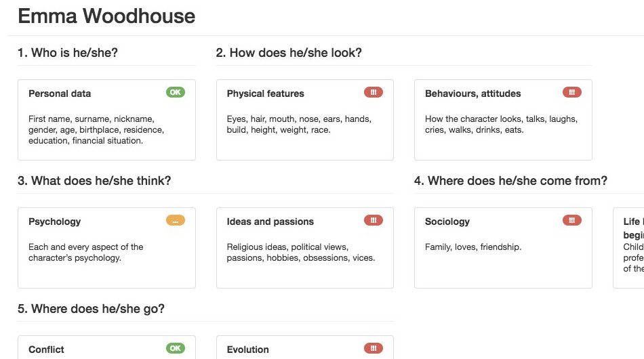Open the Behaviours, attitudes card
The width and height of the screenshot is (644, 359).
(x=503, y=120)
